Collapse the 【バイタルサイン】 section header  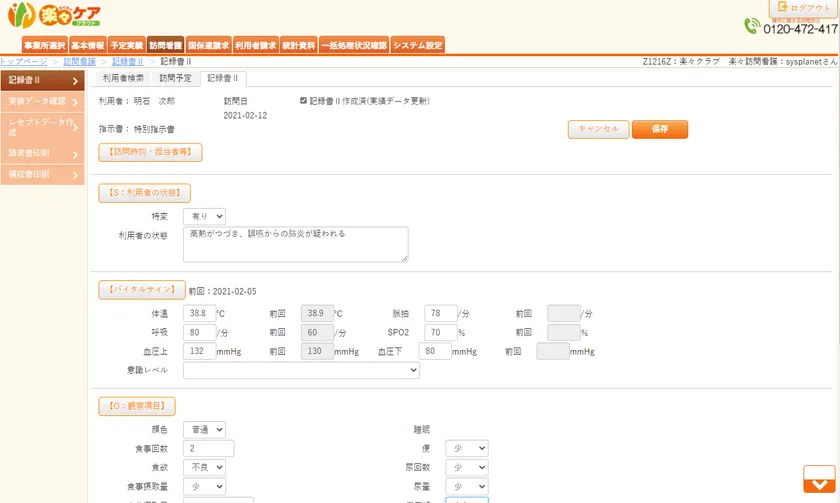pyautogui.click(x=141, y=290)
